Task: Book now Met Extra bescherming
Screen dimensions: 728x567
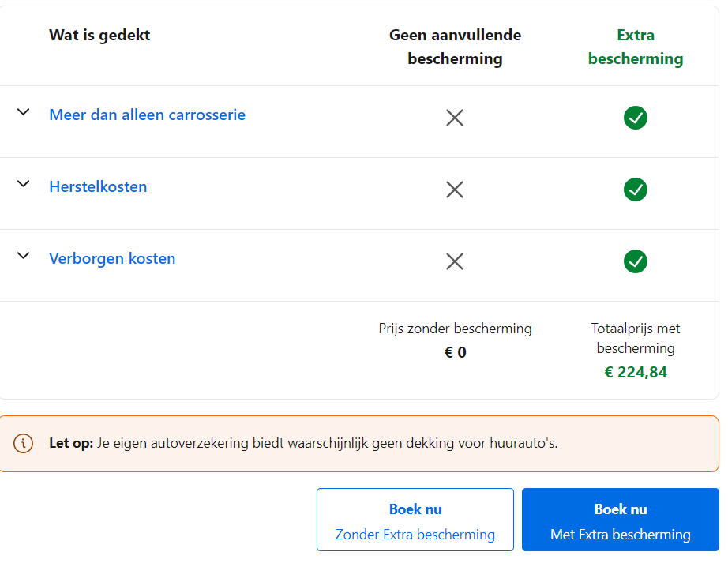Action: pos(621,520)
